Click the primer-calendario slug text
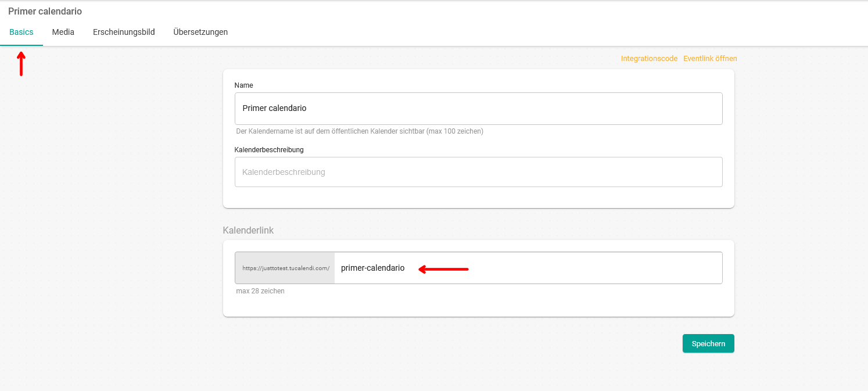Screen dimensions: 868x391 tap(372, 268)
